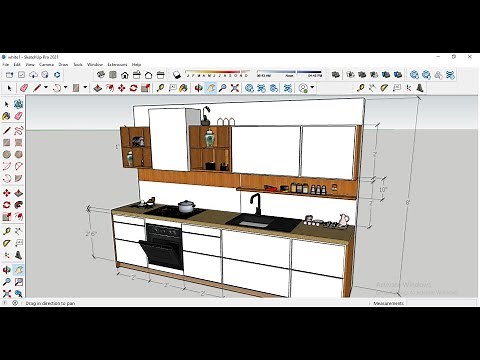Screen dimensions: 480x360
Task: Open the user profile dropdown arrow
Action: click(312, 88)
